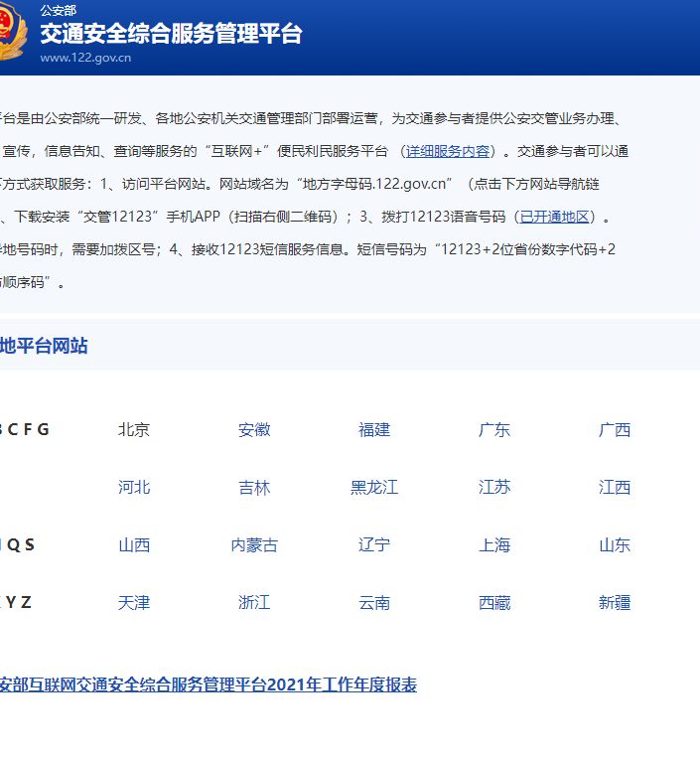Click the 地平台网站 section heading
The image size is (700, 758).
[x=44, y=346]
